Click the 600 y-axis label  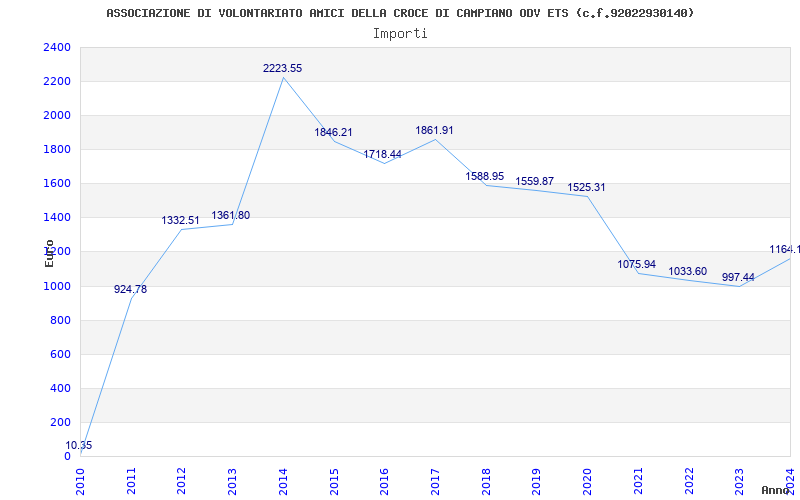60,355
